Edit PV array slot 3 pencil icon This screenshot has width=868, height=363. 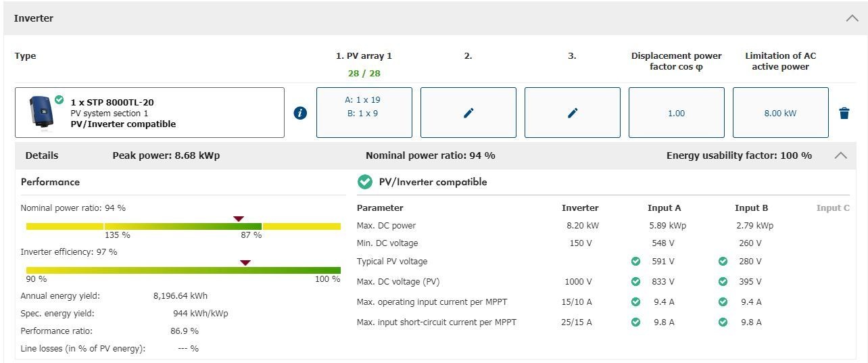coord(573,113)
